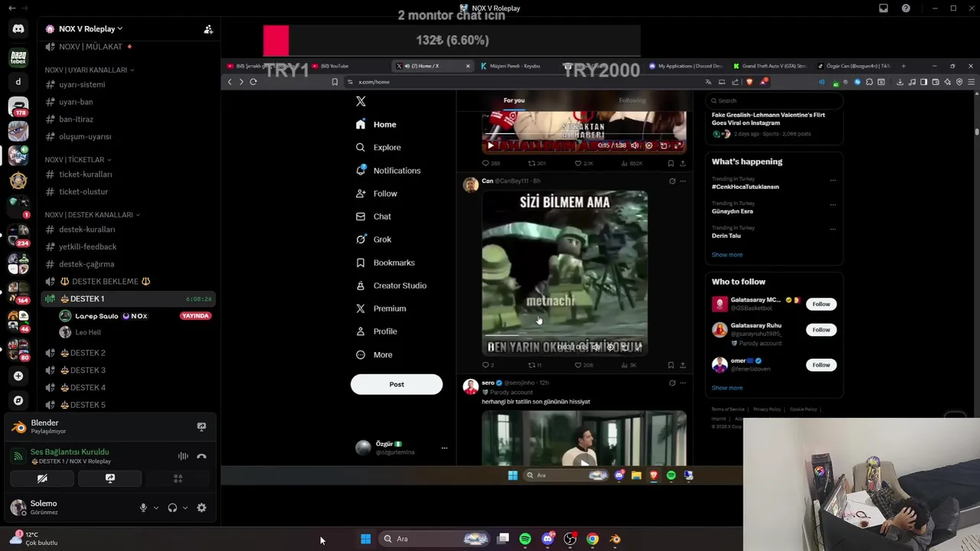The width and height of the screenshot is (980, 551).
Task: Bookmark Can's tweet
Action: point(671,365)
